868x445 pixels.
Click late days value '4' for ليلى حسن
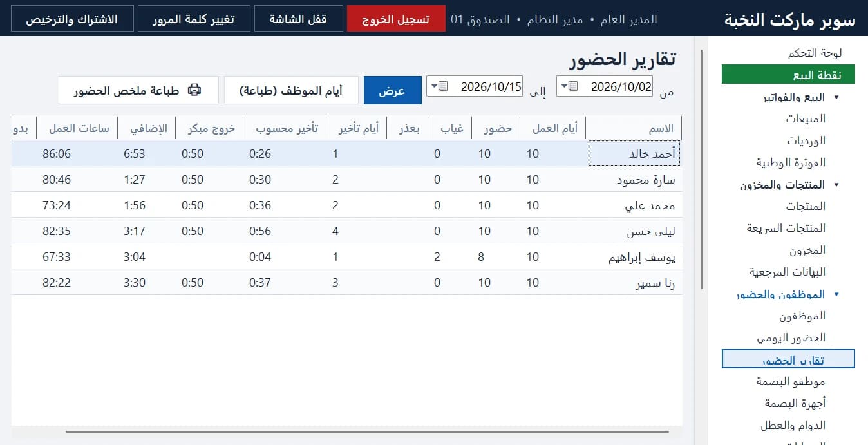tap(335, 231)
